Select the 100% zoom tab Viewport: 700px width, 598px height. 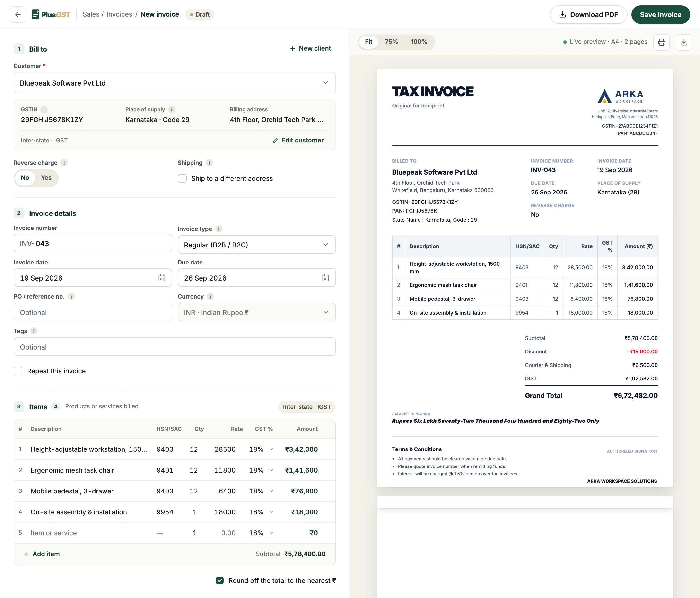click(x=419, y=42)
